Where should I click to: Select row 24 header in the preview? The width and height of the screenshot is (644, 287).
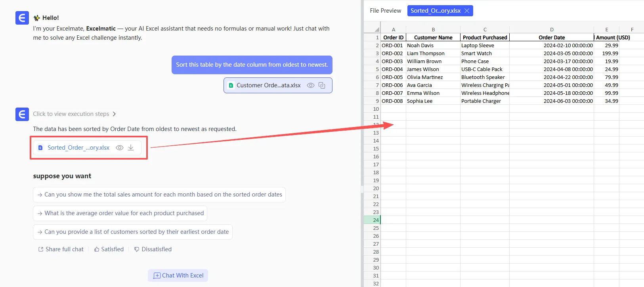pos(373,220)
